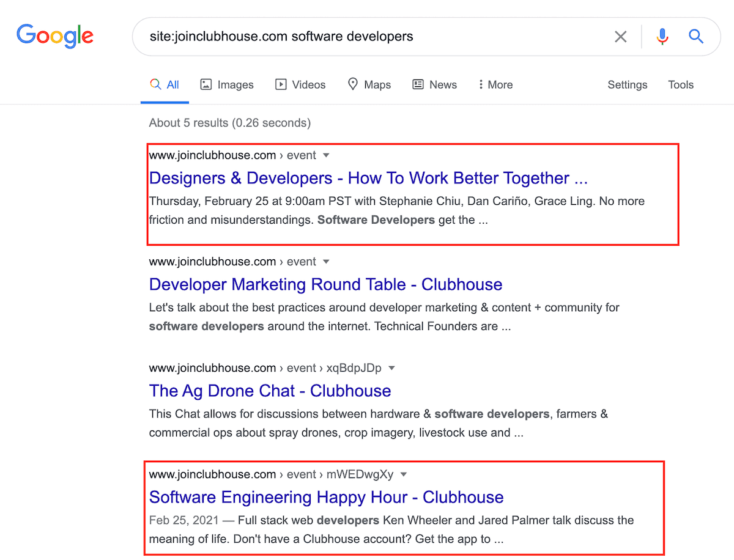The image size is (734, 560).
Task: Expand the arrow beside the Happy Hour result URL
Action: (x=404, y=474)
